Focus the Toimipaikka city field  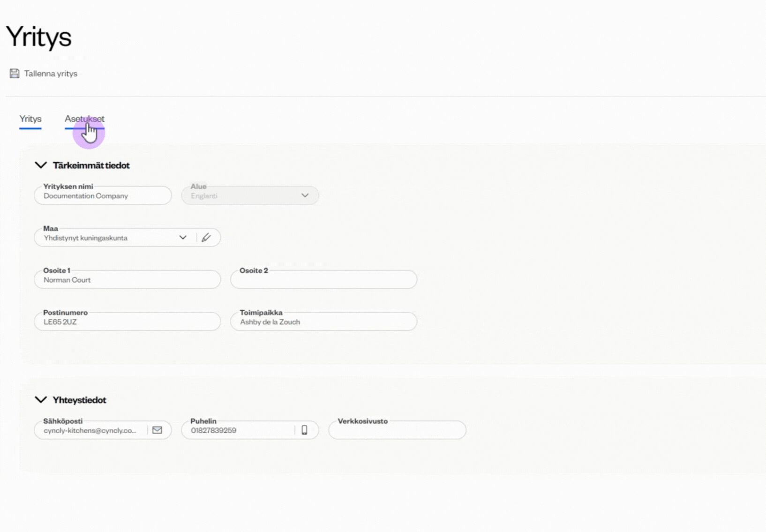(x=323, y=322)
